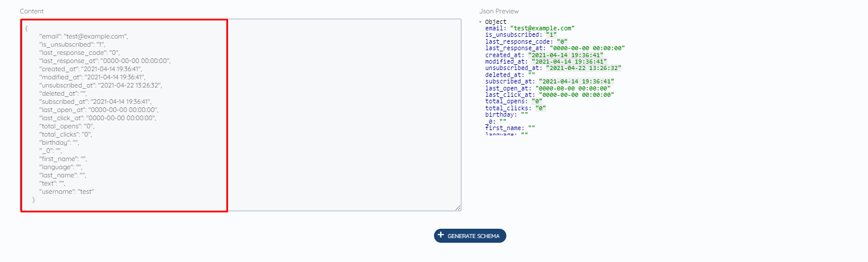Click the "Json Preview" heading

[x=499, y=11]
